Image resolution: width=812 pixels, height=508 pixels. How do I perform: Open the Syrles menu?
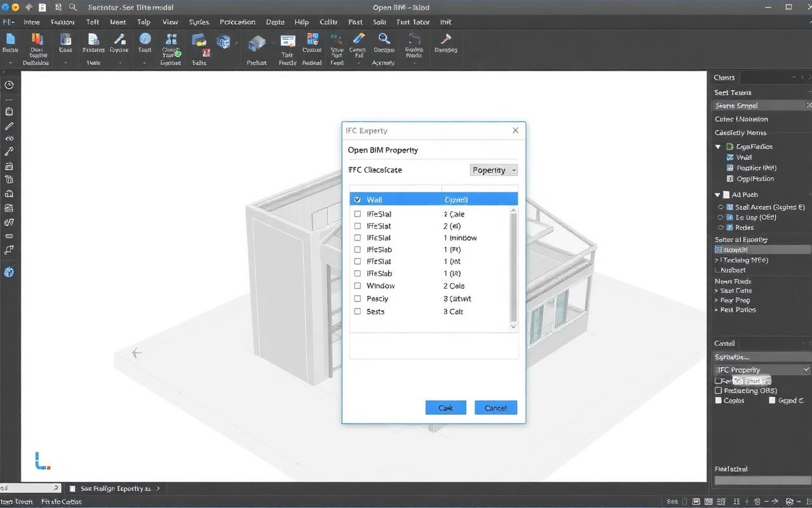click(199, 22)
